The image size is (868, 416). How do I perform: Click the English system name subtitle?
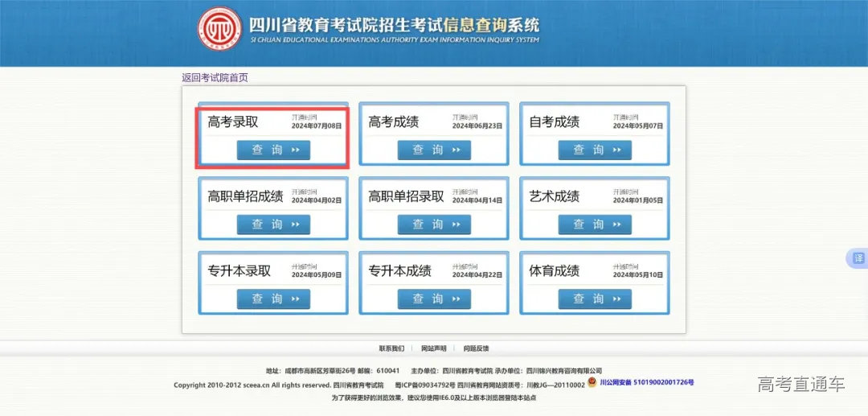pyautogui.click(x=394, y=40)
